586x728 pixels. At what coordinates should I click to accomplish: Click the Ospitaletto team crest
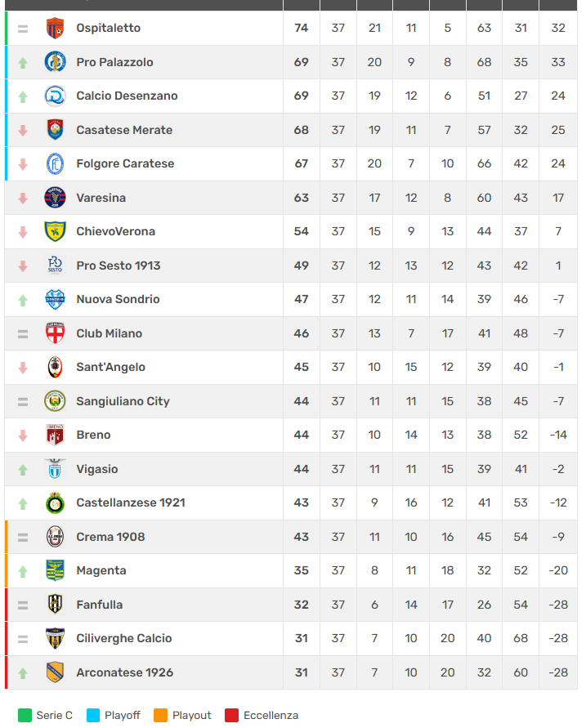point(55,28)
